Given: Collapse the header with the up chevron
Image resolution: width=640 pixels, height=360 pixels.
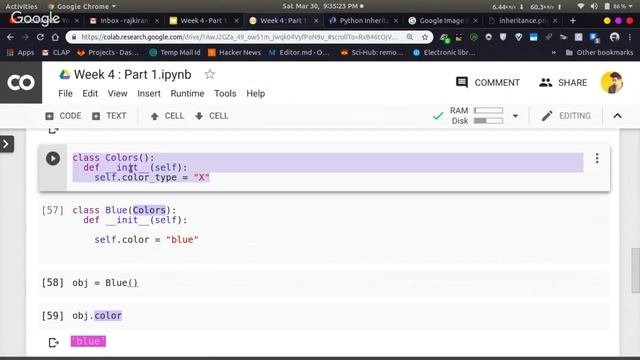Looking at the screenshot, I should (x=618, y=116).
